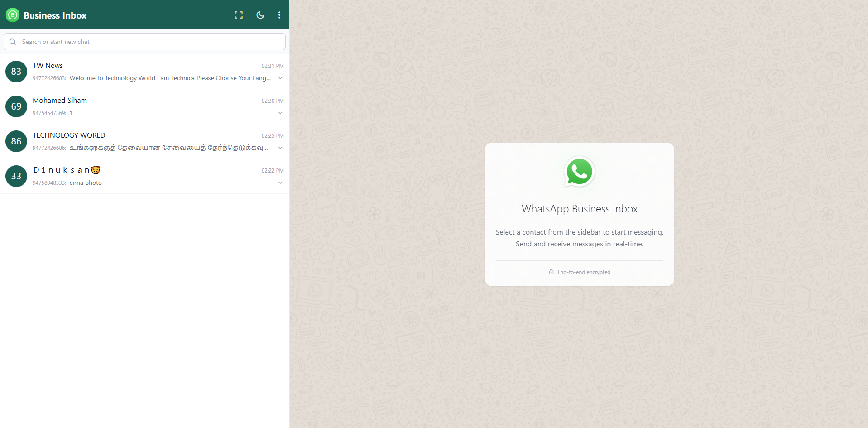This screenshot has width=868, height=428.
Task: Enter fullscreen mode using the expand icon
Action: tap(239, 15)
